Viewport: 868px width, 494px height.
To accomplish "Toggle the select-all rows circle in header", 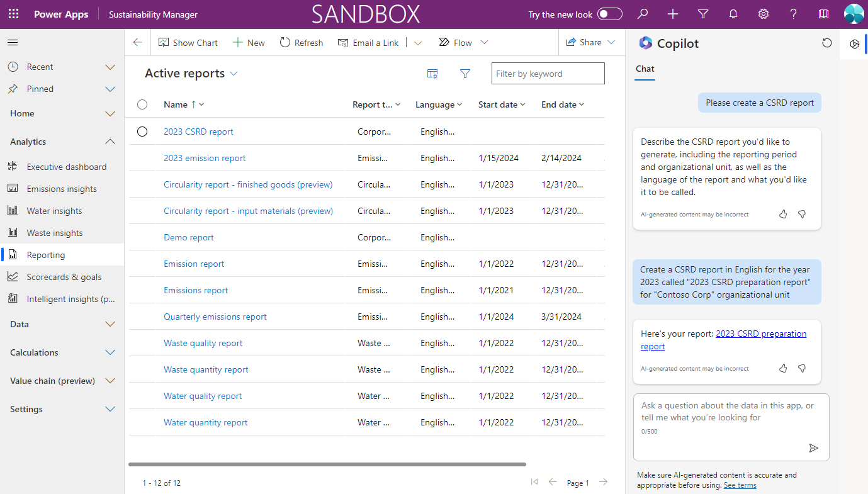I will [142, 104].
